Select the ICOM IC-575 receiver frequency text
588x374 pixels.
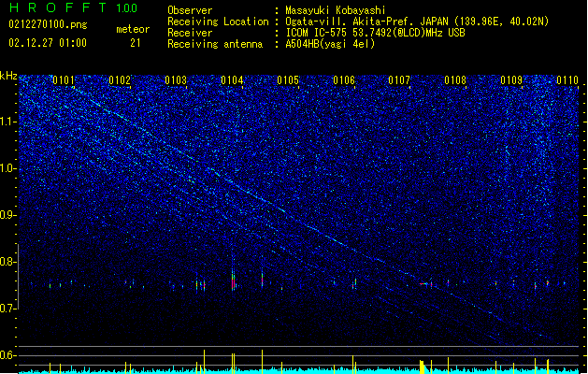pos(376,33)
